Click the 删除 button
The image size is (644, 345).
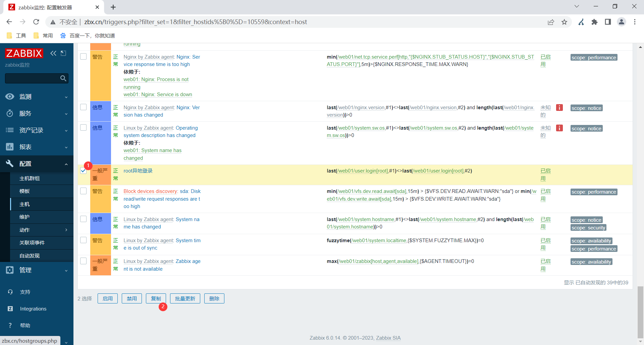coord(214,298)
